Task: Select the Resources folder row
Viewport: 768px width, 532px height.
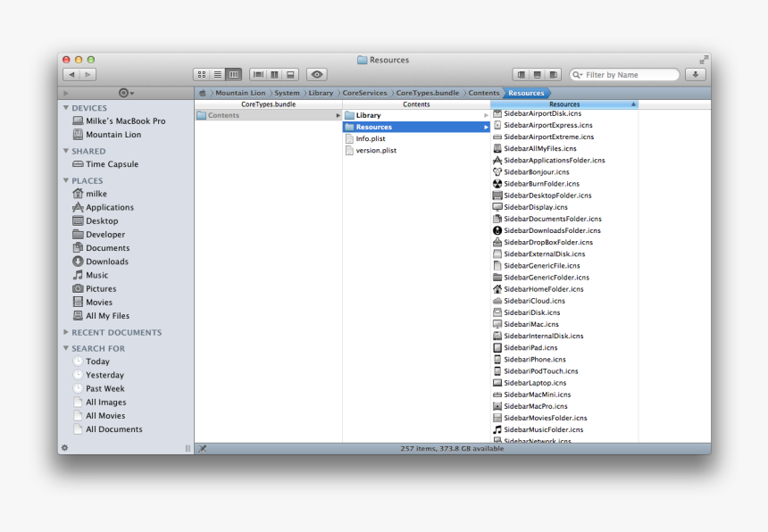Action: coord(416,127)
